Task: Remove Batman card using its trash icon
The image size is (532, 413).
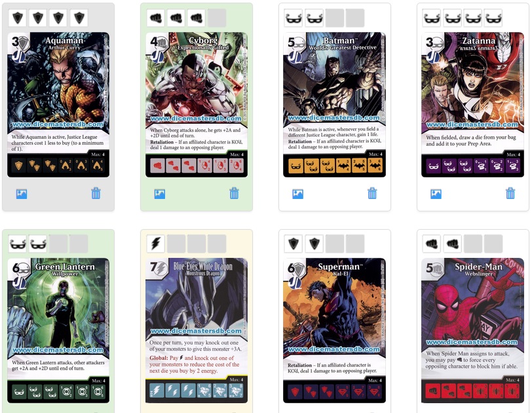Action: [372, 193]
